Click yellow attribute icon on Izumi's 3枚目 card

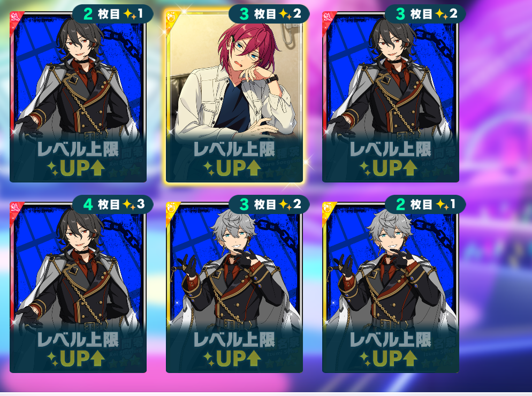coord(172,207)
